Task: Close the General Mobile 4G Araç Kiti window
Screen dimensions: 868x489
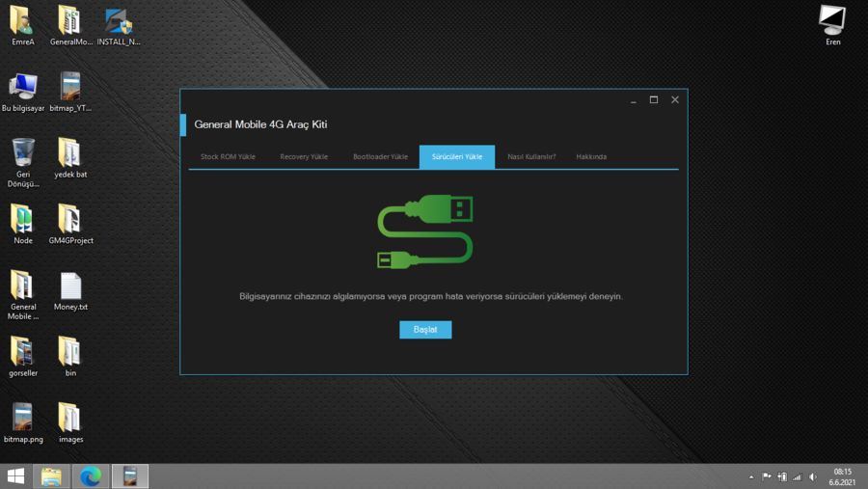Action: click(x=675, y=99)
